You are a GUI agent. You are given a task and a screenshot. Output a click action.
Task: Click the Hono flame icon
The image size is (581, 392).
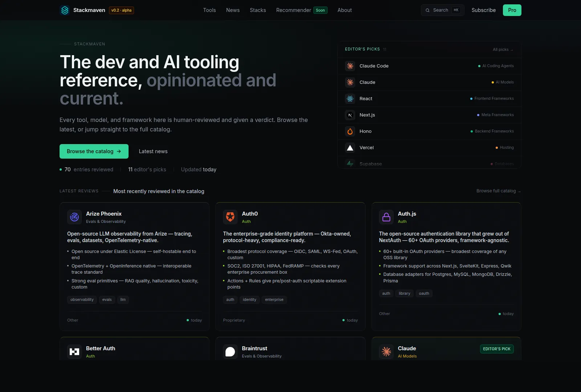pos(350,131)
